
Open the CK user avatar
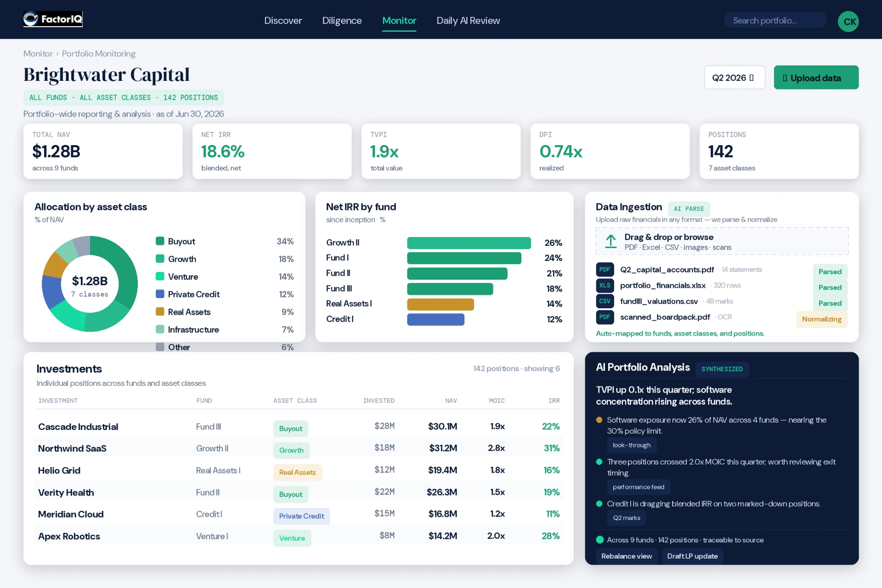tap(848, 21)
